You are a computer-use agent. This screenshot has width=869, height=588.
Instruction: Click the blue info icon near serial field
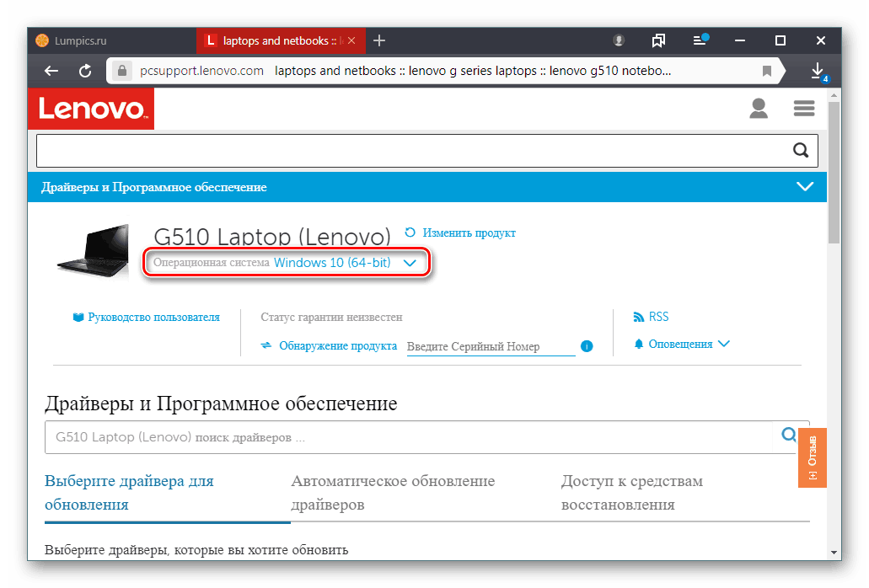(587, 346)
